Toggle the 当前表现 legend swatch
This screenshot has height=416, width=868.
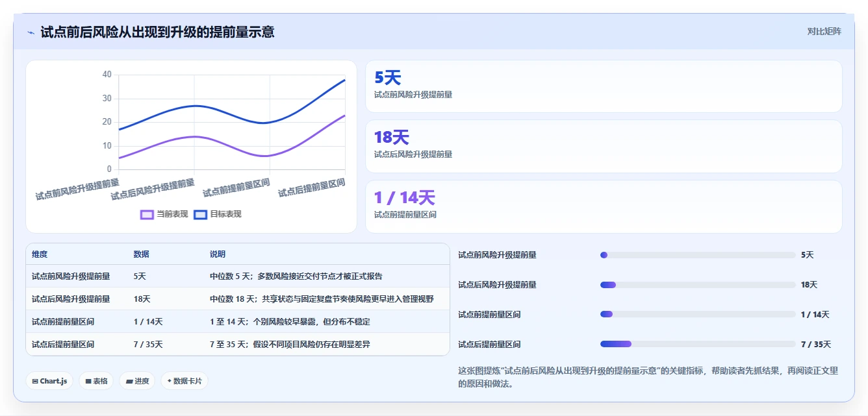147,214
